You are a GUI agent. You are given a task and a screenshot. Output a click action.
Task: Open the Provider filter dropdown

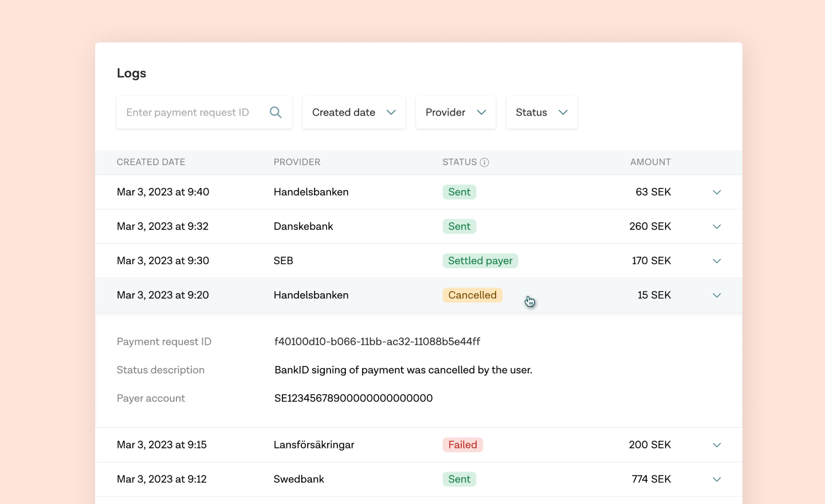click(x=455, y=112)
